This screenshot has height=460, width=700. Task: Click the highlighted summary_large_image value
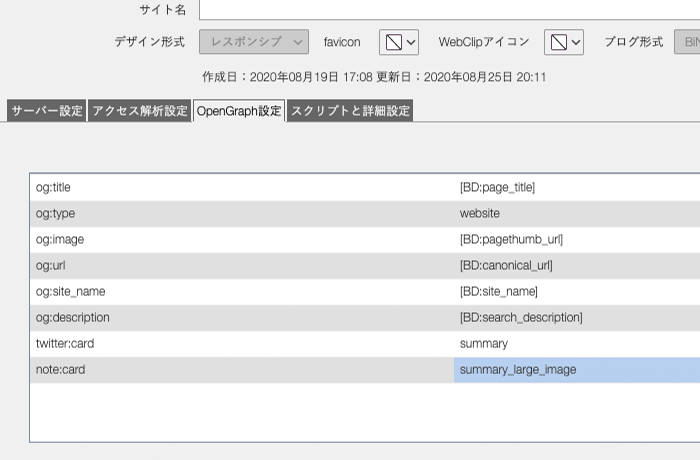pyautogui.click(x=577, y=370)
